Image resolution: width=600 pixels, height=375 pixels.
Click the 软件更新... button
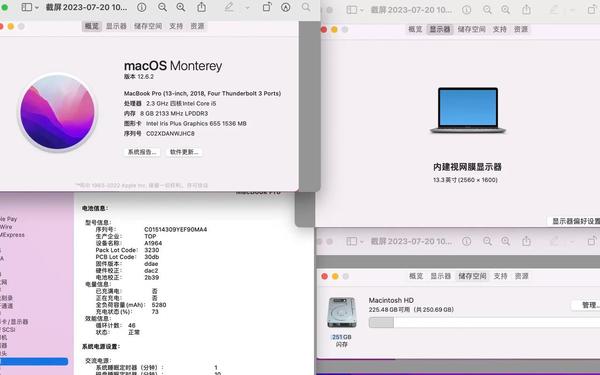click(x=184, y=152)
